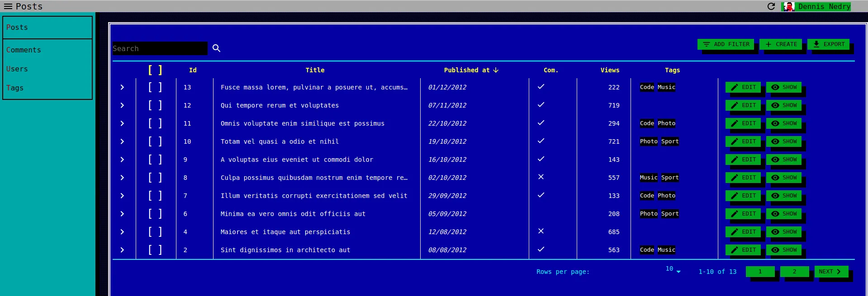Viewport: 868px width, 296px height.
Task: Expand the row of post 7
Action: tap(122, 196)
